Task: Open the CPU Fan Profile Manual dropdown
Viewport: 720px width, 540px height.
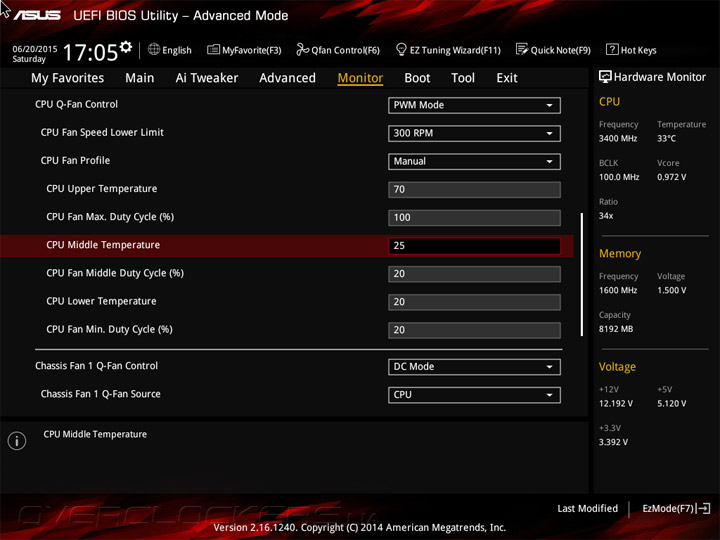Action: coord(474,161)
